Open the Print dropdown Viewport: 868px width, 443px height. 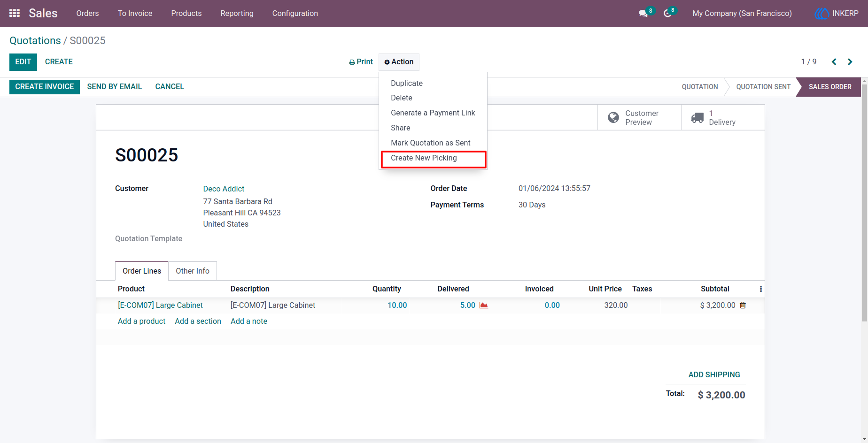[361, 62]
